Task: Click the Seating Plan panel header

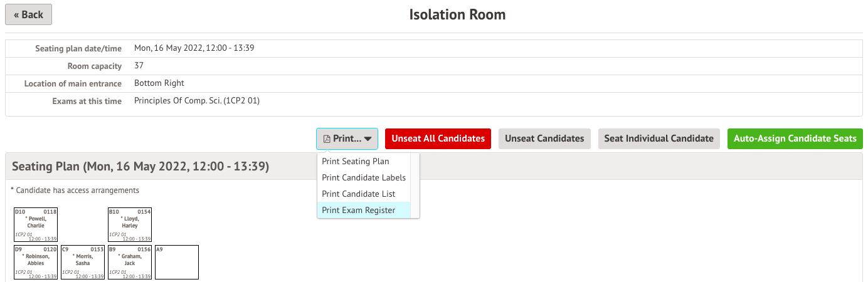Action: (x=140, y=167)
